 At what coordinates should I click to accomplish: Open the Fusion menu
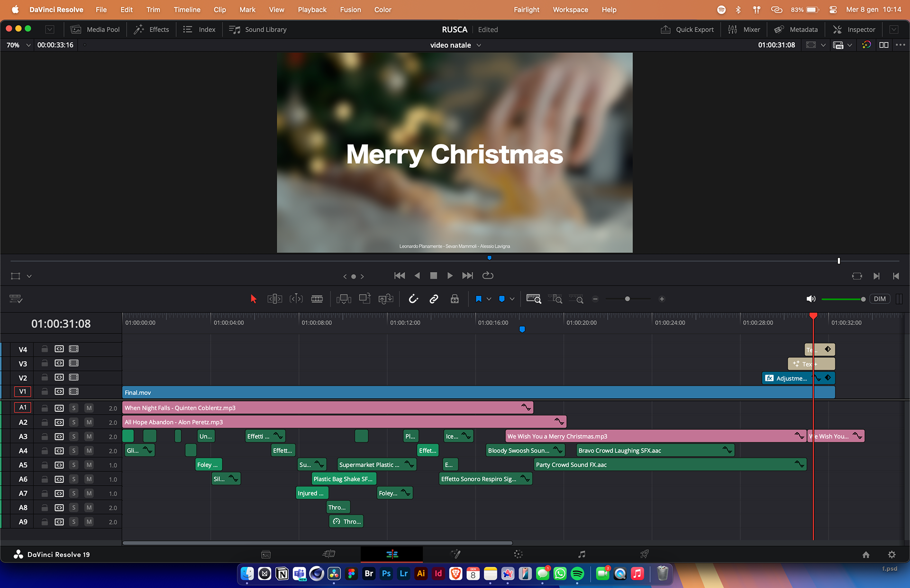coord(351,9)
